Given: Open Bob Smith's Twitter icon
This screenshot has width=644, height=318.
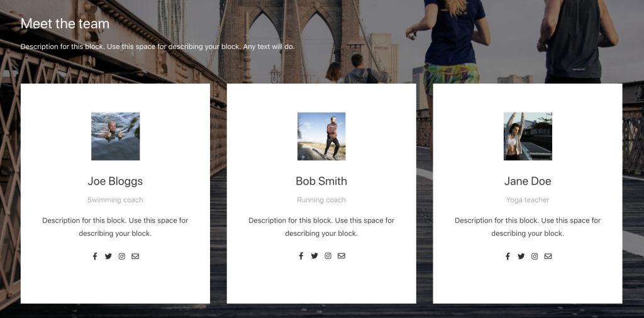Looking at the screenshot, I should [x=314, y=256].
